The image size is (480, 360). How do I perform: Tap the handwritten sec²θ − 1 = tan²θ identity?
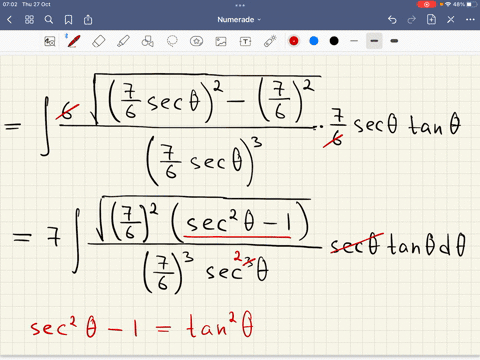coord(142,326)
